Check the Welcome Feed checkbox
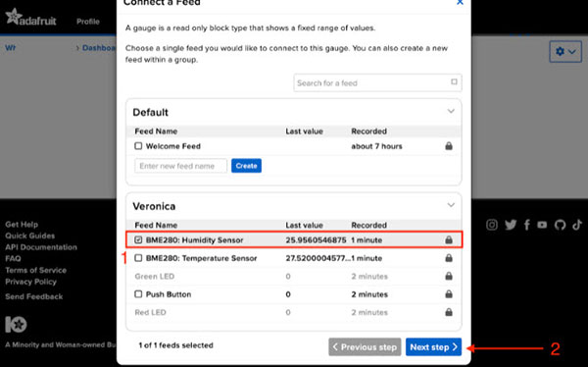 (138, 146)
